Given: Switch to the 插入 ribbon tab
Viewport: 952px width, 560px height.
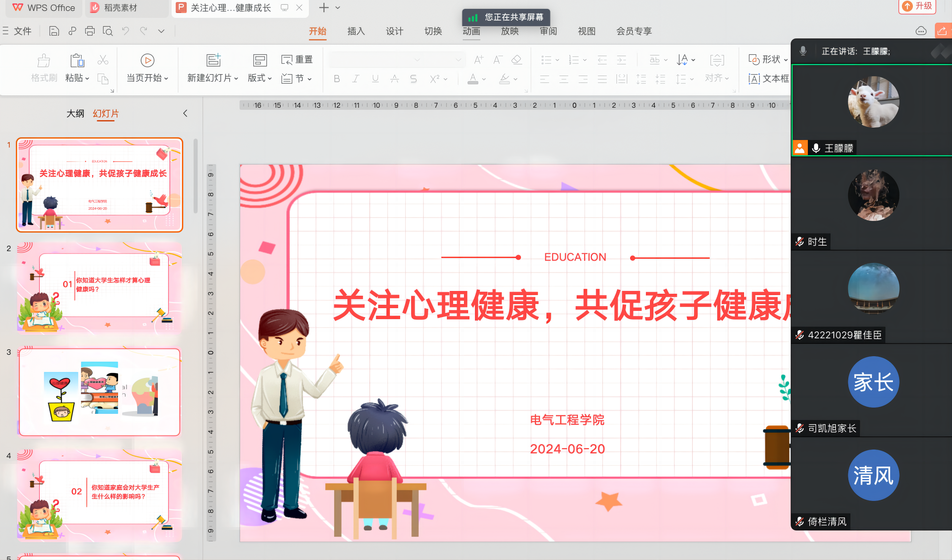Looking at the screenshot, I should point(356,31).
